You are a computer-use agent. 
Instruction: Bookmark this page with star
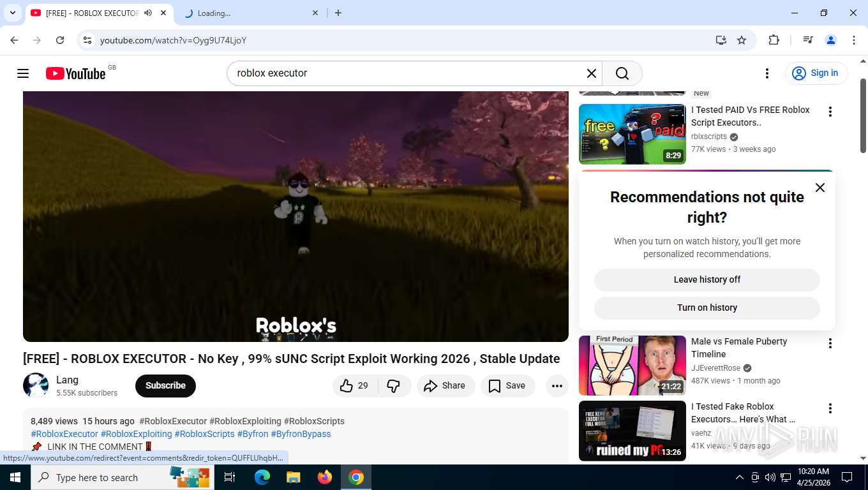[742, 40]
